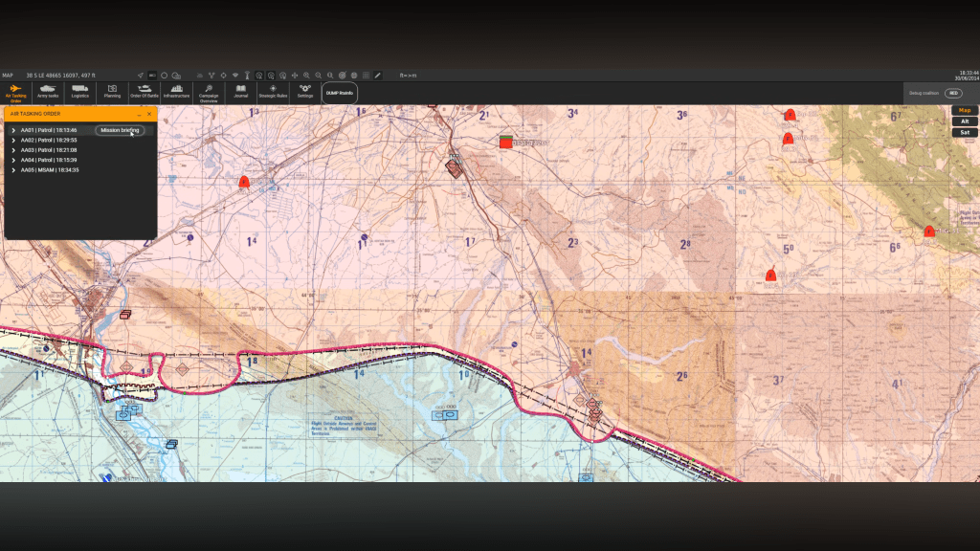Open Order Of Battle view
Viewport: 980px width, 551px height.
point(145,92)
